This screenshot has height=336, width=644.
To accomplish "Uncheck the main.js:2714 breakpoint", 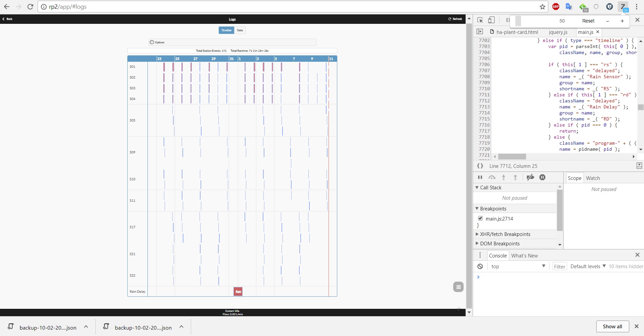I will pyautogui.click(x=480, y=218).
